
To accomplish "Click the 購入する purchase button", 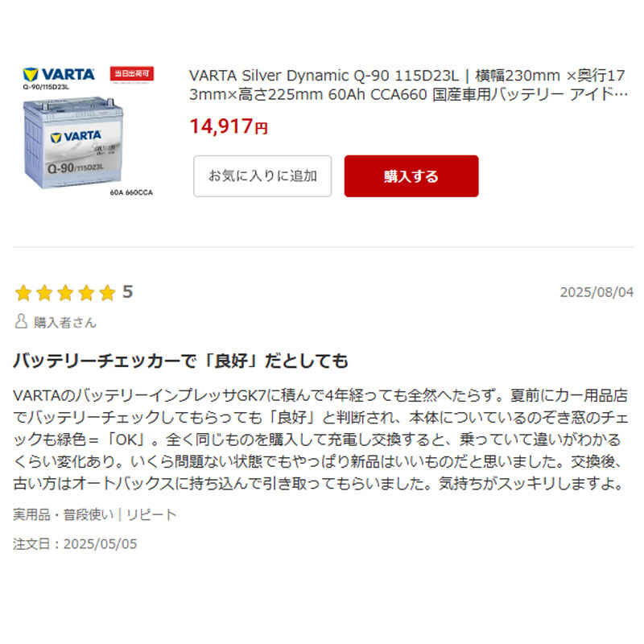I will point(411,176).
